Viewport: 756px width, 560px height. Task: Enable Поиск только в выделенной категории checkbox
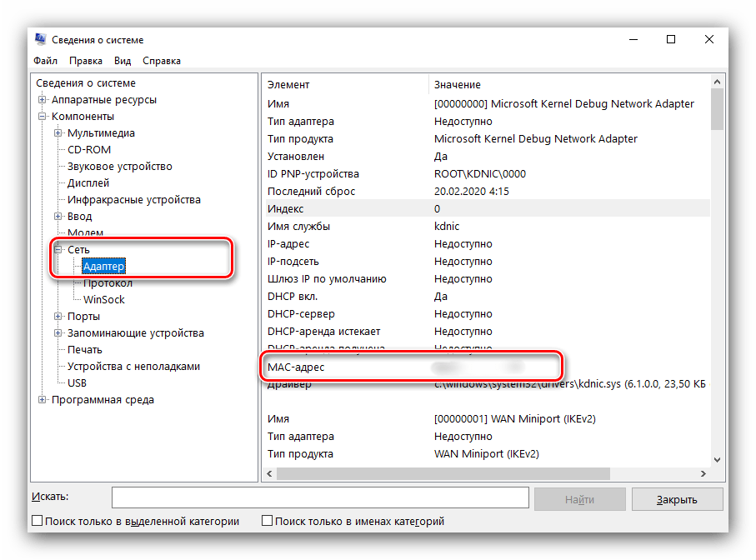tap(37, 522)
